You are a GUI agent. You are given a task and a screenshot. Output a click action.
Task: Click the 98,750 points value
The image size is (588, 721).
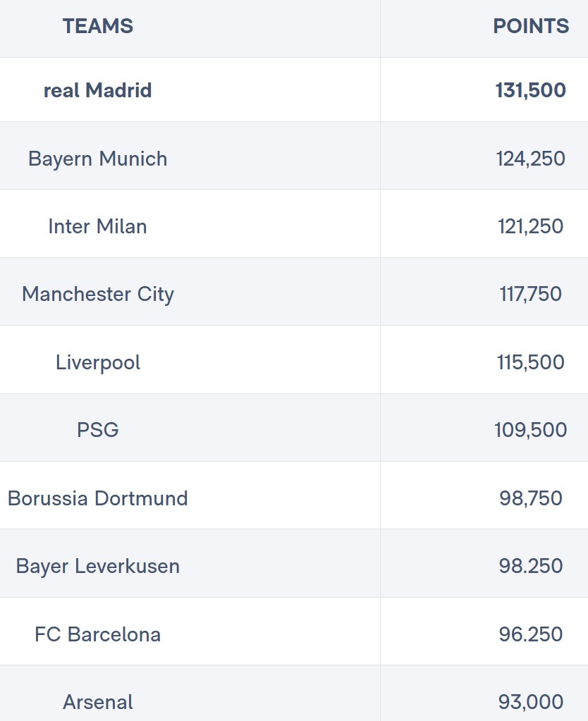point(531,498)
